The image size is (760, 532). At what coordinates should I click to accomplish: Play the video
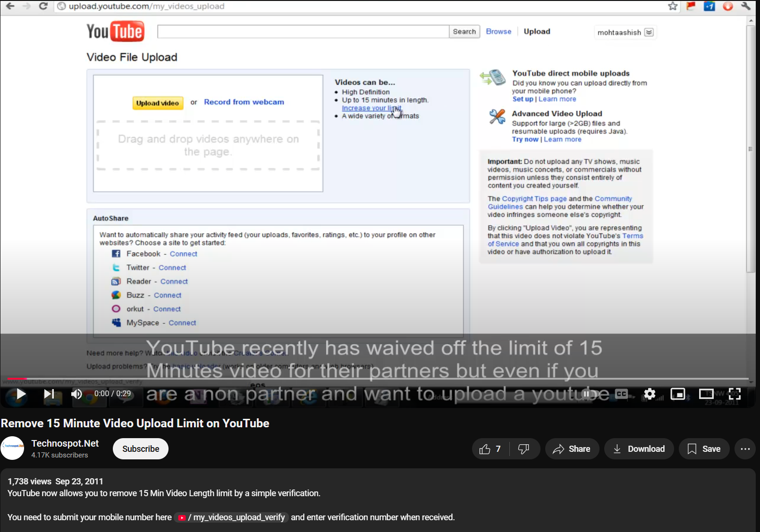pyautogui.click(x=21, y=394)
